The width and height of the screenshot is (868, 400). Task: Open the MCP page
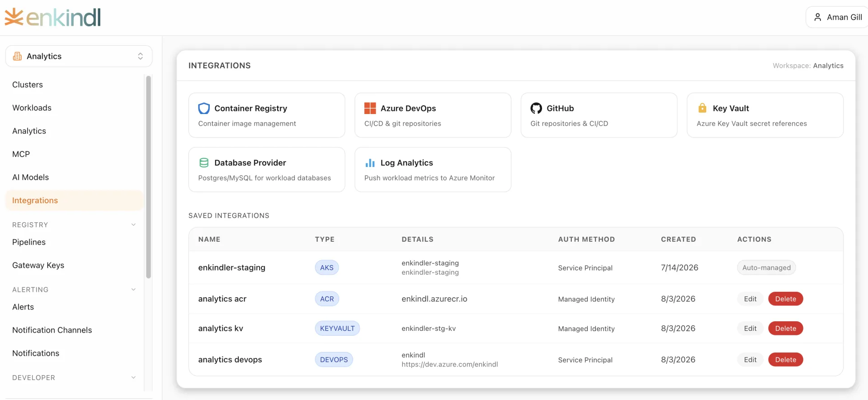(21, 154)
